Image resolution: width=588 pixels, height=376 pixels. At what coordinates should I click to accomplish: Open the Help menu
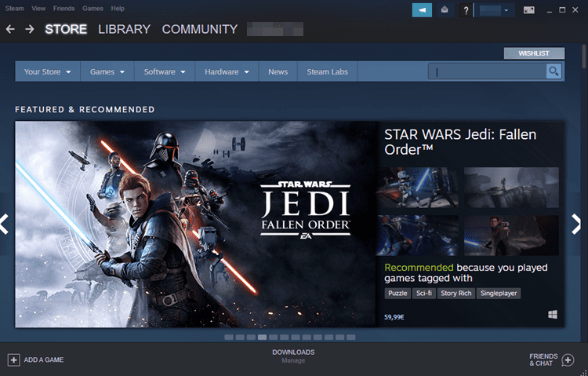(118, 9)
